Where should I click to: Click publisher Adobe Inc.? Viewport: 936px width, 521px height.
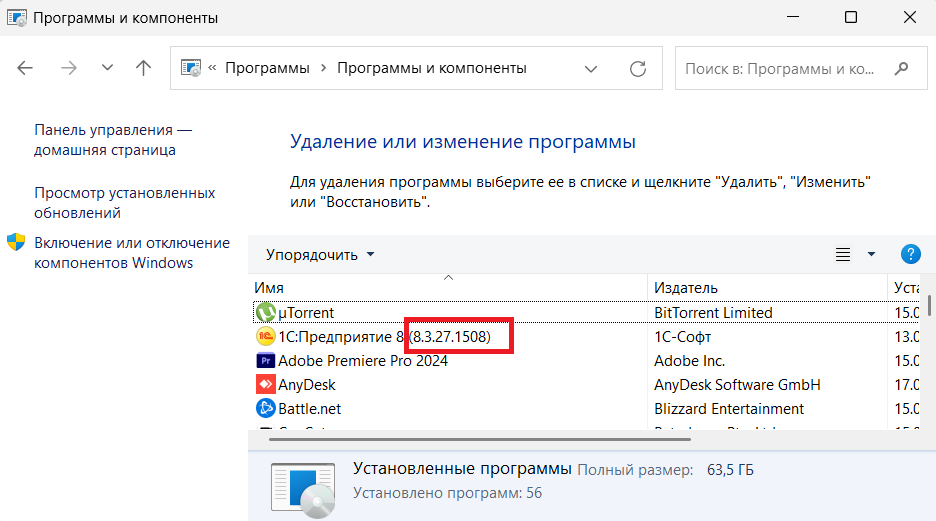[x=689, y=360]
